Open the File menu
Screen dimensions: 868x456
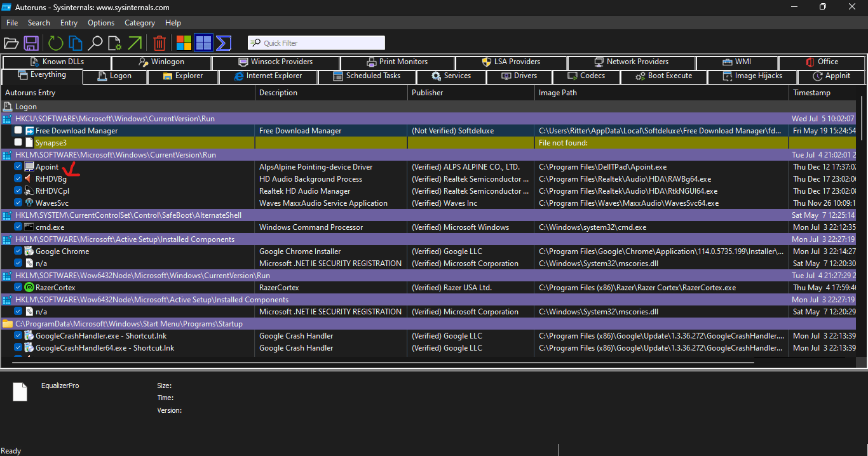pos(12,23)
